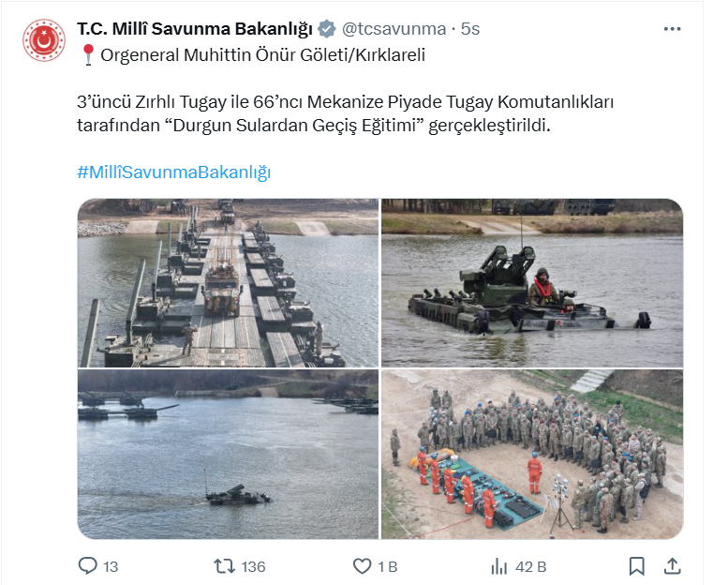This screenshot has width=728, height=585.
Task: Like the tweet with heart icon
Action: pos(363,566)
